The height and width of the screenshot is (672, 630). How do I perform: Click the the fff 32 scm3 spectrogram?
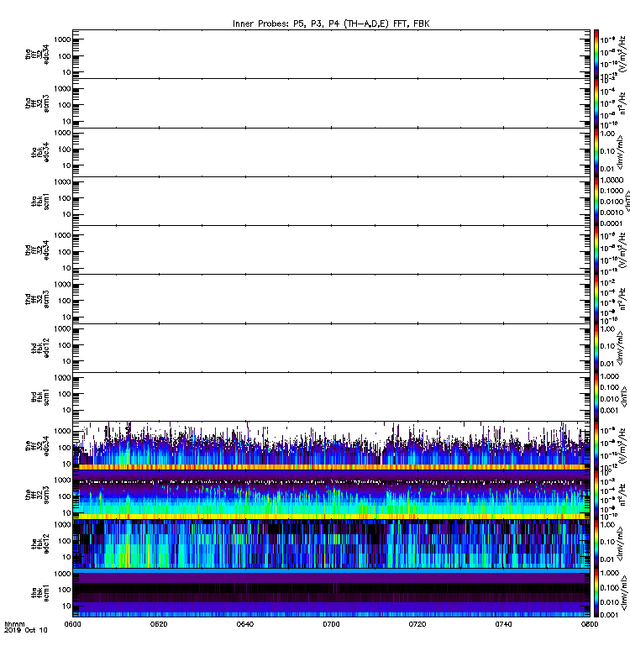(331, 495)
